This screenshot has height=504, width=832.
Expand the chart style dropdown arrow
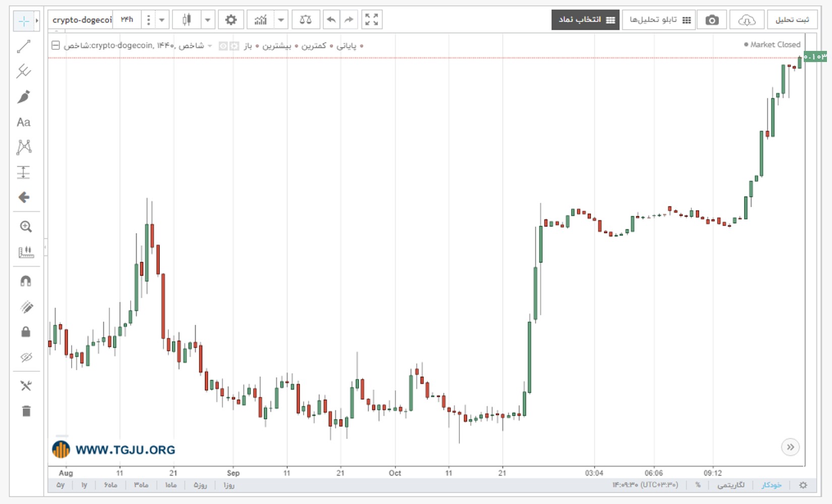pyautogui.click(x=208, y=20)
